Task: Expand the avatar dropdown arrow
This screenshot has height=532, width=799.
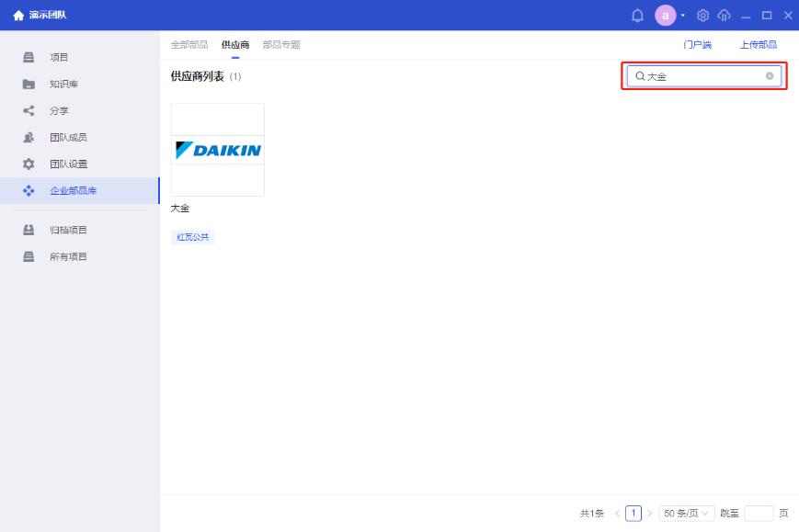Action: pyautogui.click(x=683, y=16)
